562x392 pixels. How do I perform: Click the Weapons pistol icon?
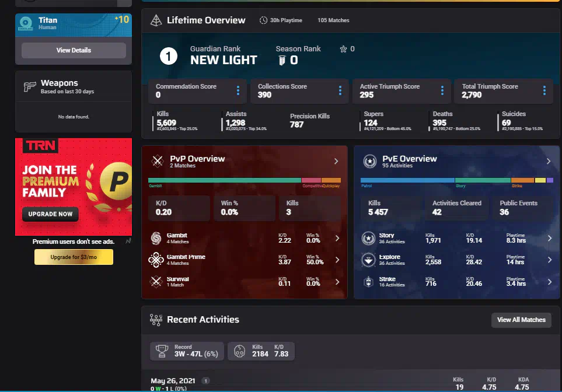pos(30,87)
